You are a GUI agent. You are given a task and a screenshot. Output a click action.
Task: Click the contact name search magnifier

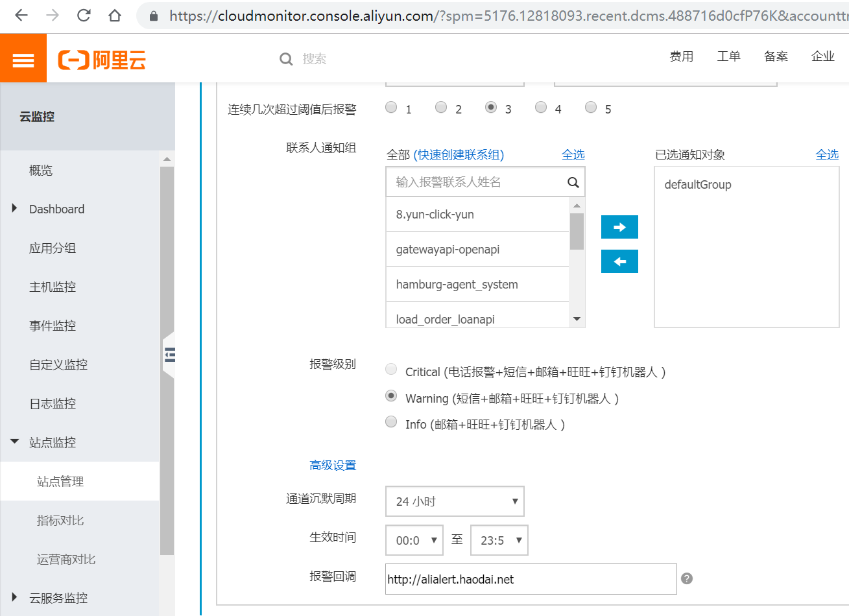click(x=573, y=182)
